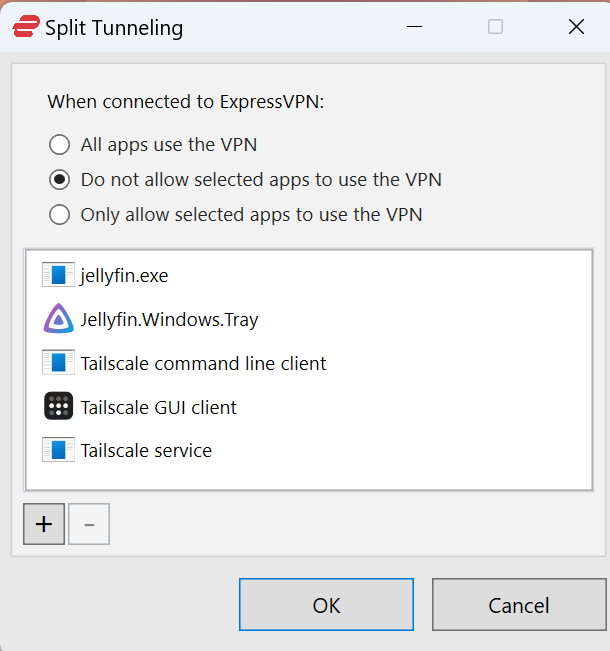Enable "Only allow selected apps" radio option

pos(60,214)
